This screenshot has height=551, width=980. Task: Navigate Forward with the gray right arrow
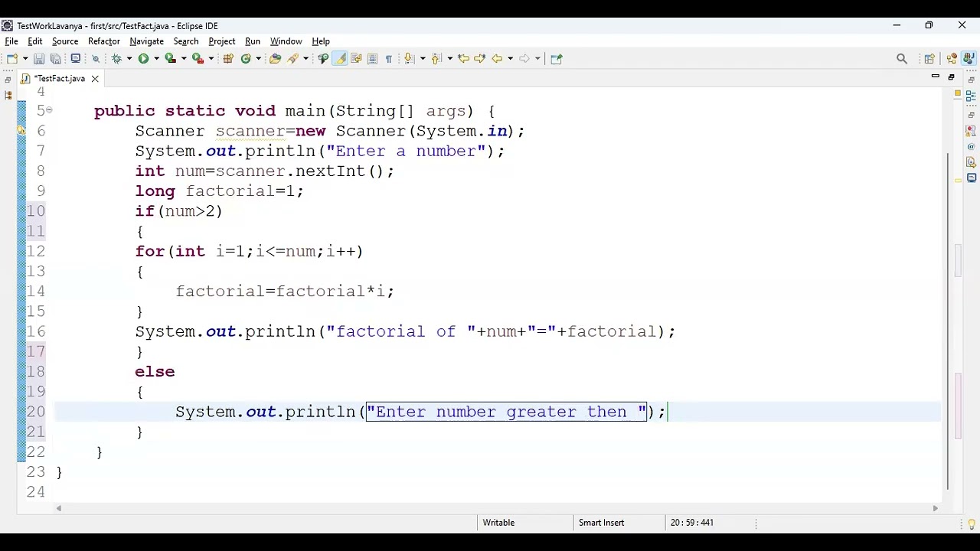[524, 58]
